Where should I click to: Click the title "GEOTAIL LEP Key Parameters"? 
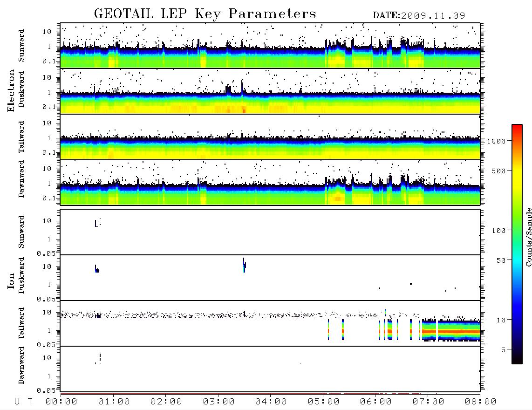pos(205,14)
